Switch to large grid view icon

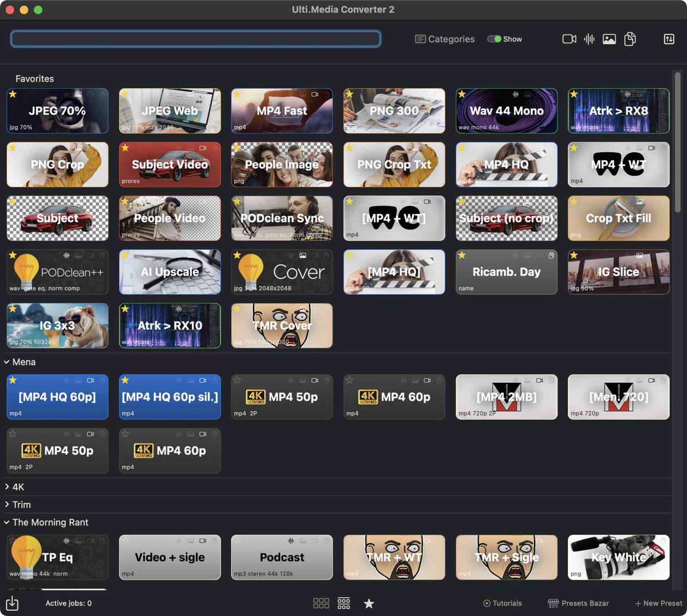[x=321, y=603]
